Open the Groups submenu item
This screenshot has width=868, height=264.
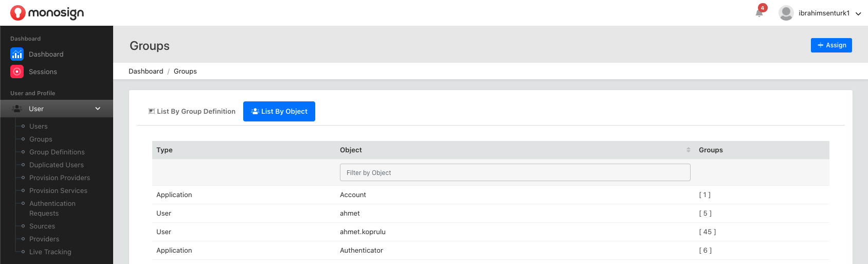tap(41, 139)
